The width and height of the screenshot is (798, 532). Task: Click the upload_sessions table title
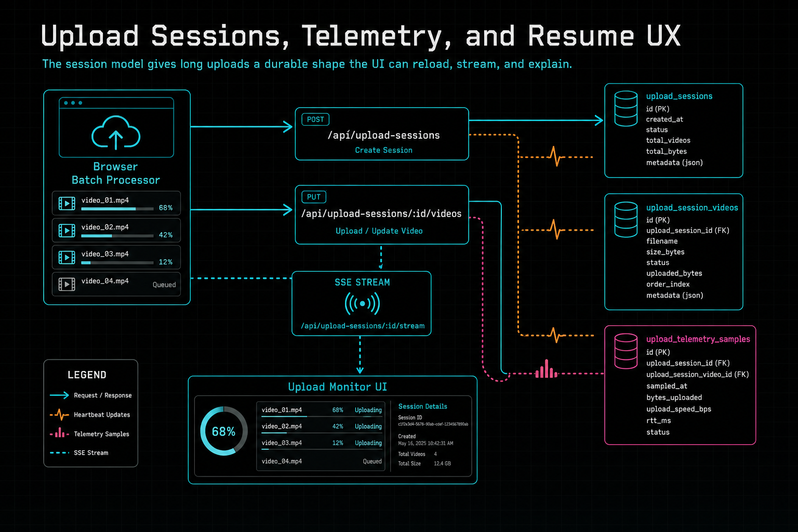(x=679, y=96)
